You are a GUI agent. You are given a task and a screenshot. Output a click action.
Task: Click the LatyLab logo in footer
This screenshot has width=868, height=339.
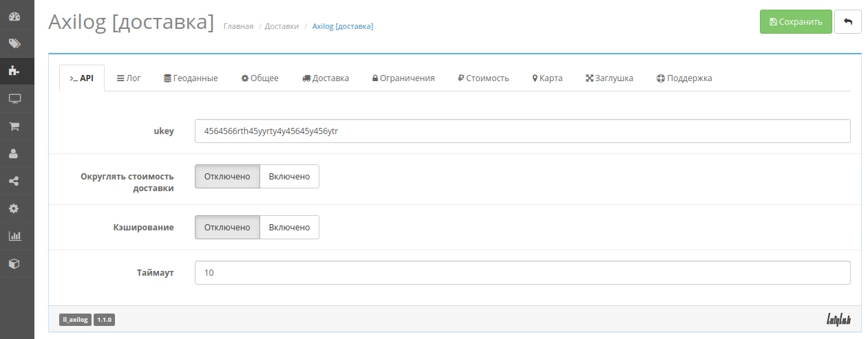[837, 319]
